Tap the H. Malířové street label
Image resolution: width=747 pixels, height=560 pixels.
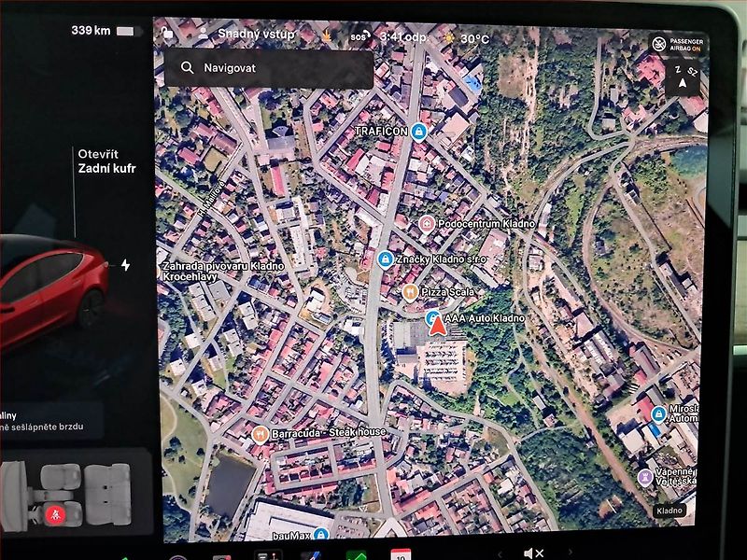[x=212, y=198]
